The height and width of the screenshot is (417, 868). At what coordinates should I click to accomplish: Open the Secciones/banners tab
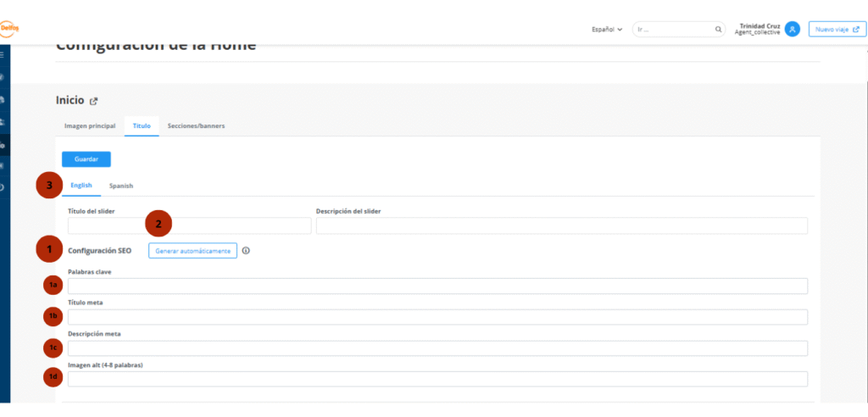[196, 125]
